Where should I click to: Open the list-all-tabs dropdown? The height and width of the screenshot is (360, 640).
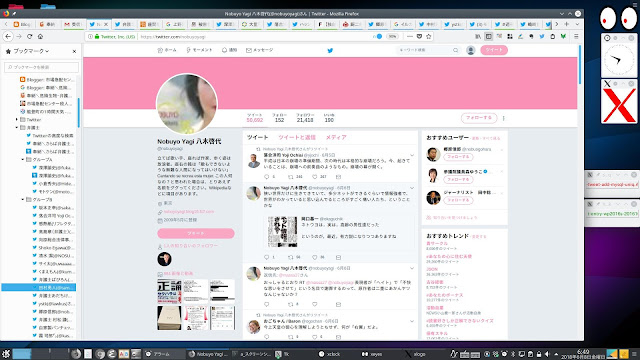click(577, 24)
